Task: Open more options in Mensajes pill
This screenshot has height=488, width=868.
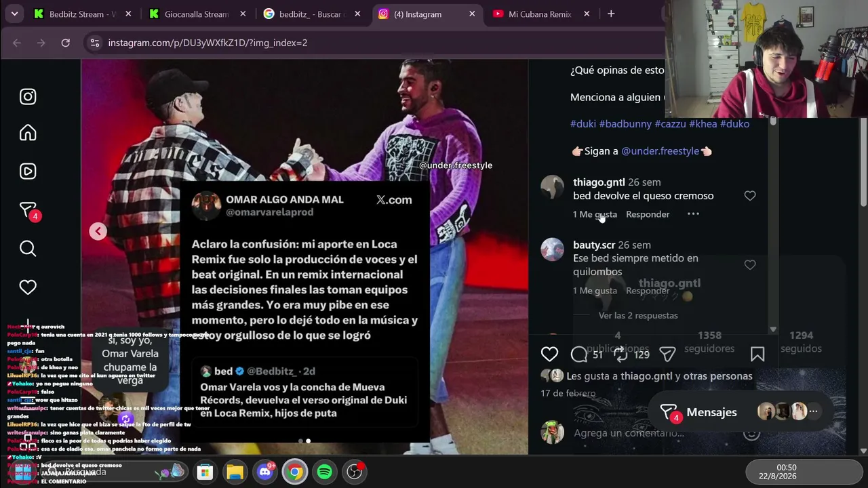Action: pos(813,411)
